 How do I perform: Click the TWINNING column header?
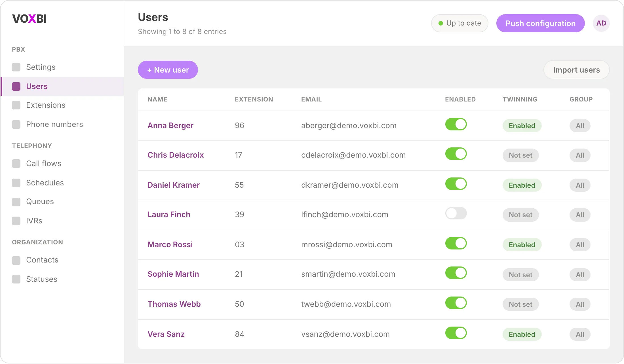click(520, 100)
